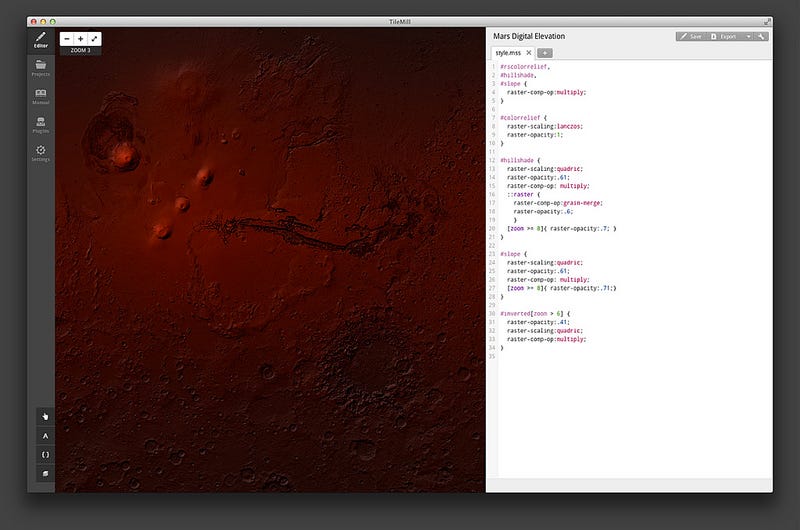Open the Projects sidebar section
800x530 pixels.
point(41,68)
